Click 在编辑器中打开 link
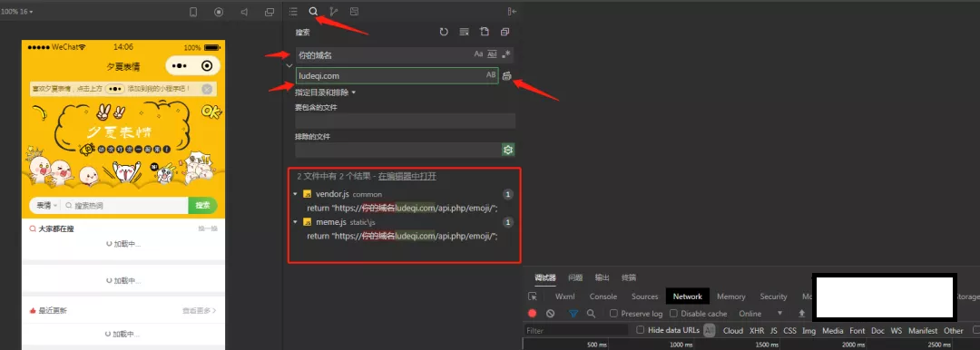 click(407, 176)
